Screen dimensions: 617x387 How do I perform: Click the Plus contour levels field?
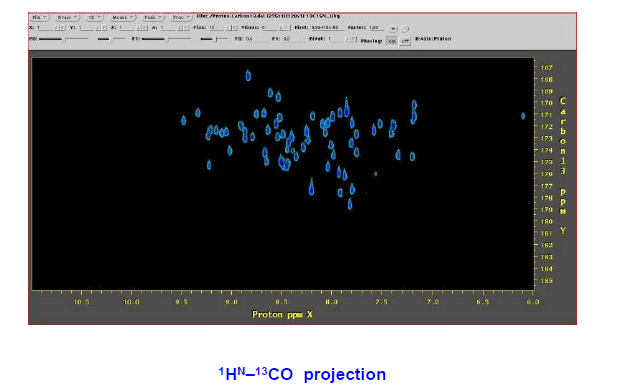coord(216,28)
